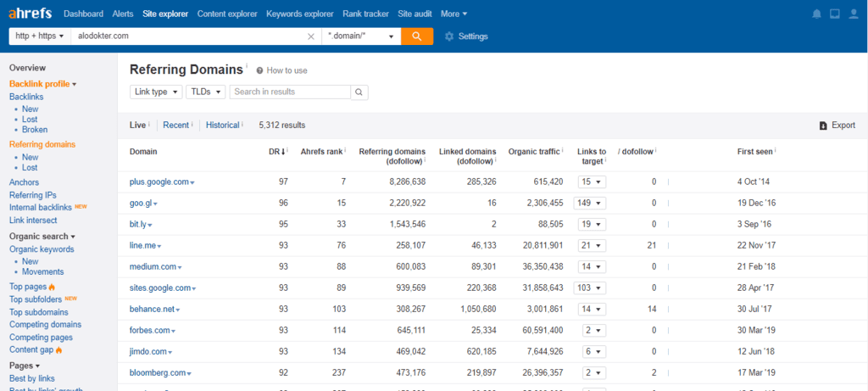Image resolution: width=868 pixels, height=391 pixels.
Task: Open Organic keywords in the sidebar
Action: (42, 249)
